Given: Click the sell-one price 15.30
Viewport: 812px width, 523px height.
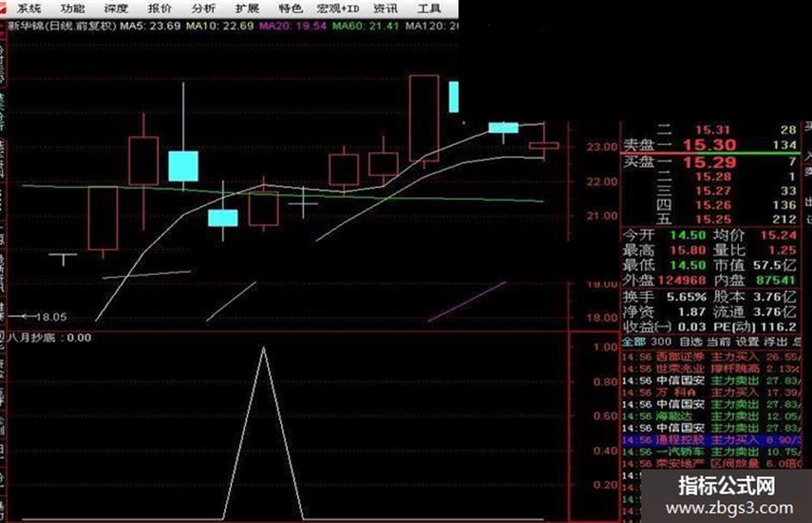Looking at the screenshot, I should click(x=709, y=145).
